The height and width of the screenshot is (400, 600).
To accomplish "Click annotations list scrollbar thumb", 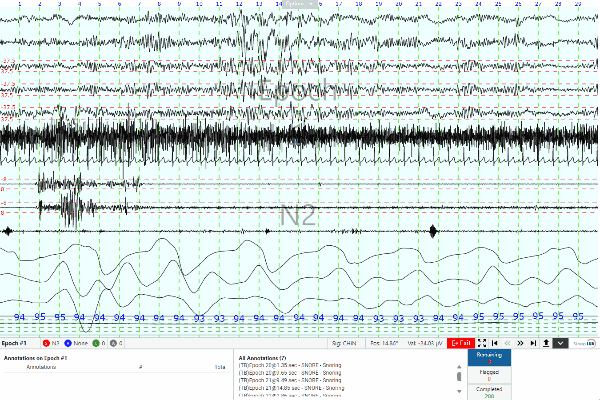I will [459, 377].
